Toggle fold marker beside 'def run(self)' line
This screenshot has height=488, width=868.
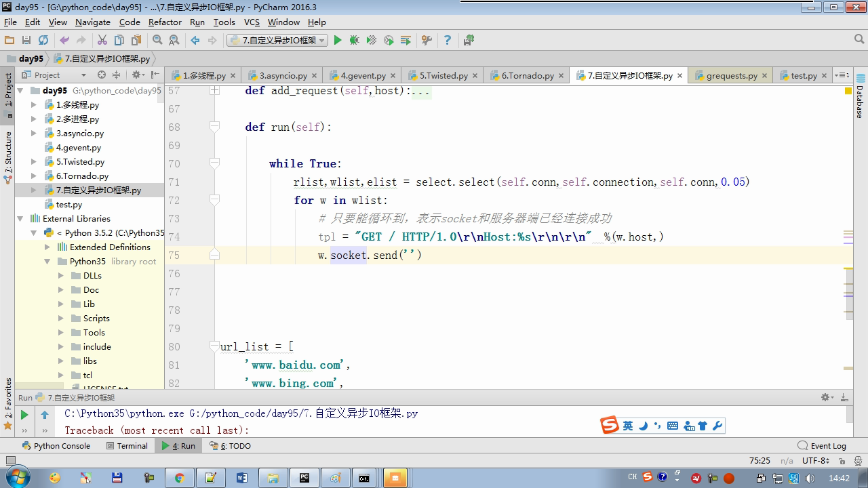pyautogui.click(x=214, y=127)
